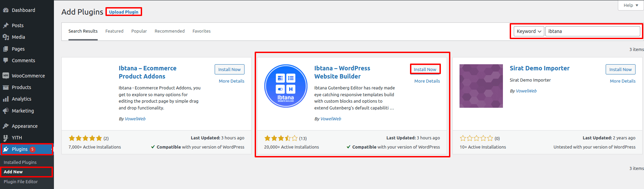Open the Keyword search type dropdown
Viewport: 644px width, 189px height.
coord(529,31)
